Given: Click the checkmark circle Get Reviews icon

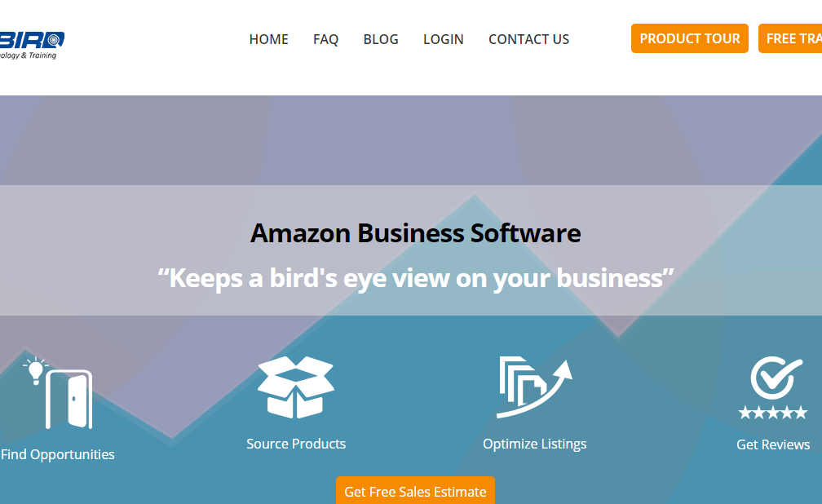Looking at the screenshot, I should coord(776,378).
